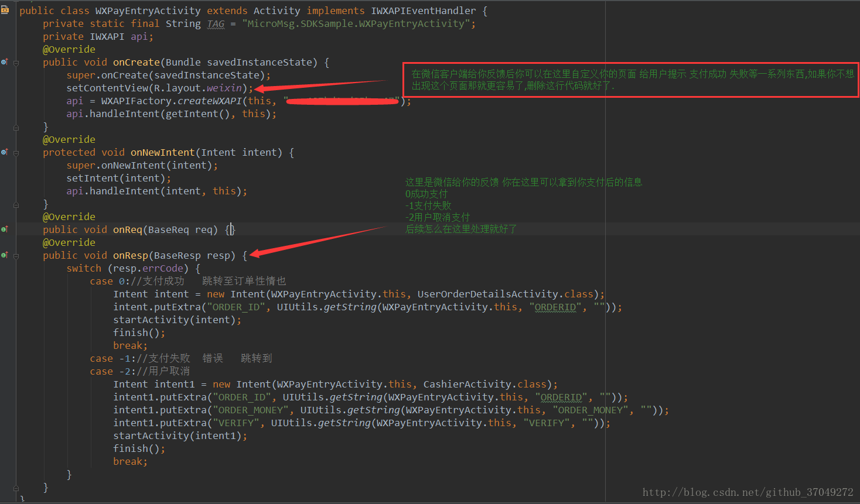Click the onResp method name
The height and width of the screenshot is (504, 860).
[130, 255]
